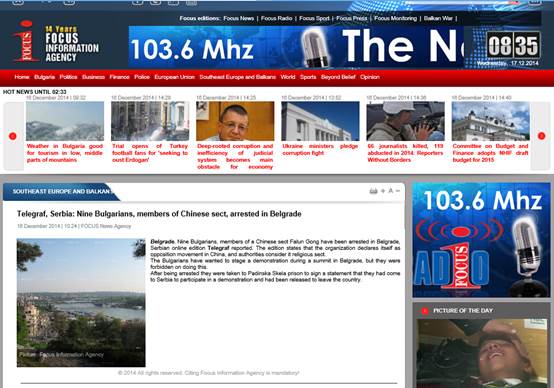Read 'Ukraine ministers pledge corruption fight' story

[x=320, y=149]
